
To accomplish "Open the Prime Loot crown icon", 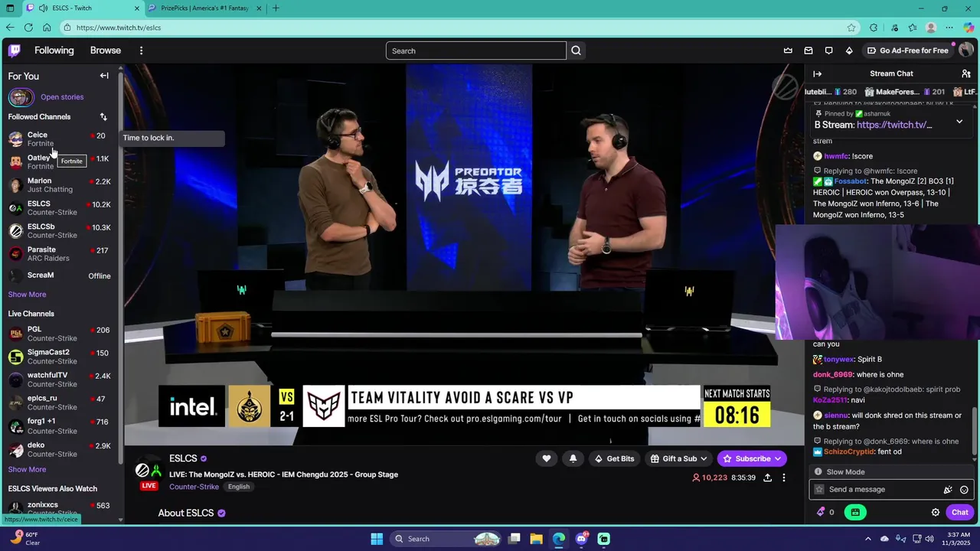I will (788, 51).
